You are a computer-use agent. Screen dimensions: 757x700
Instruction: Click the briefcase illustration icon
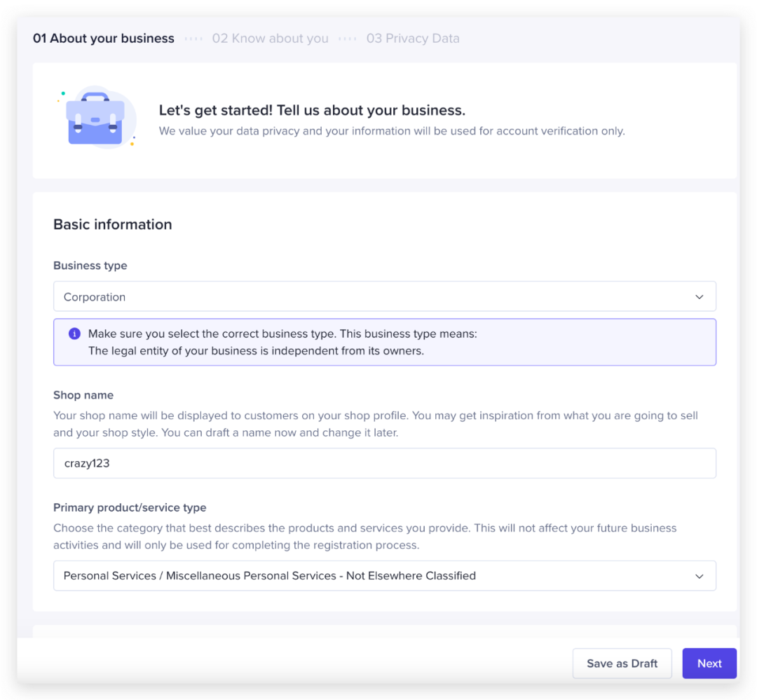coord(95,118)
